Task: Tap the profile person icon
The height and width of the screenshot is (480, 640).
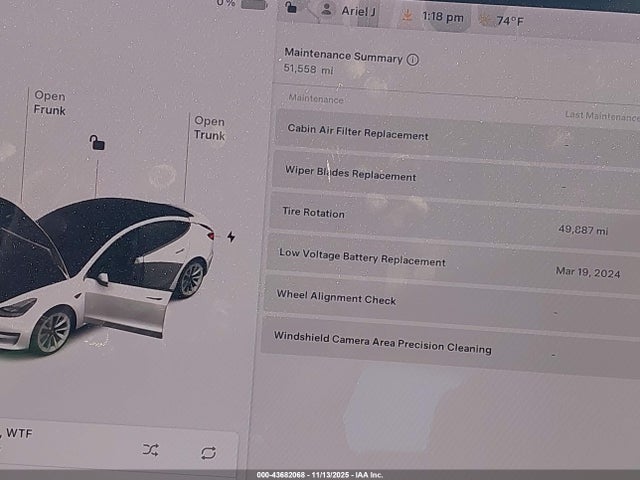Action: coord(327,9)
